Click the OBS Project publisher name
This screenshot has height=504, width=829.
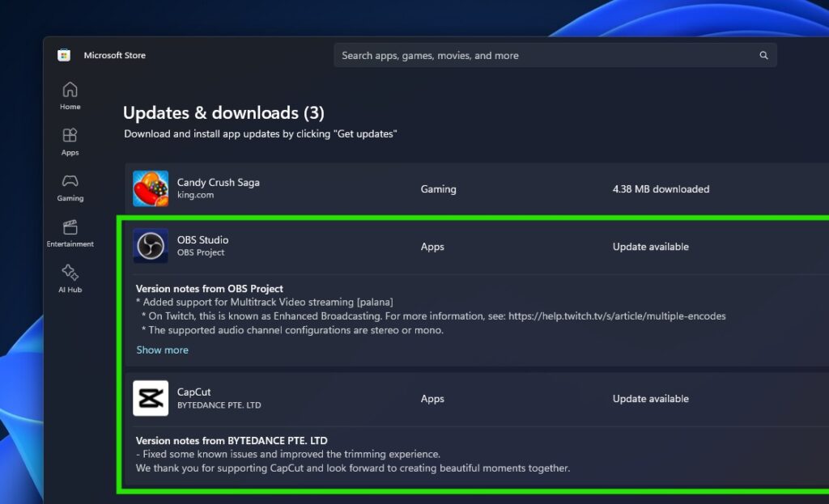tap(200, 252)
